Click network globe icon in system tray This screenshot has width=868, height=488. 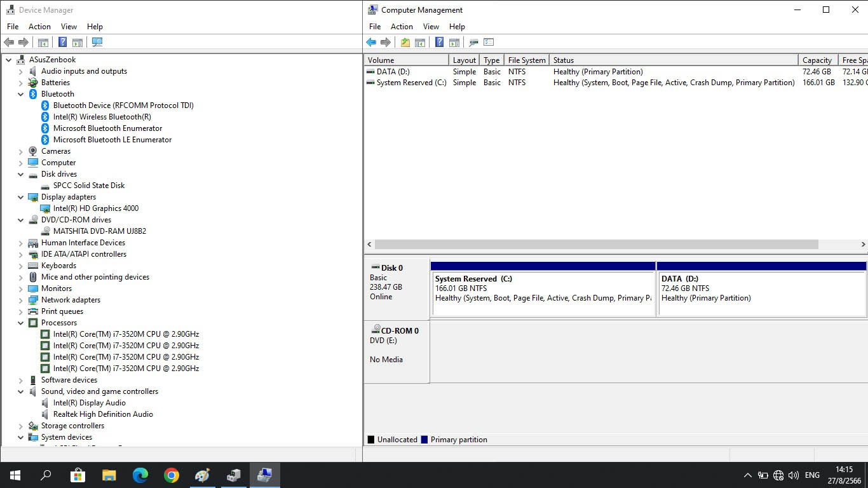(x=779, y=475)
